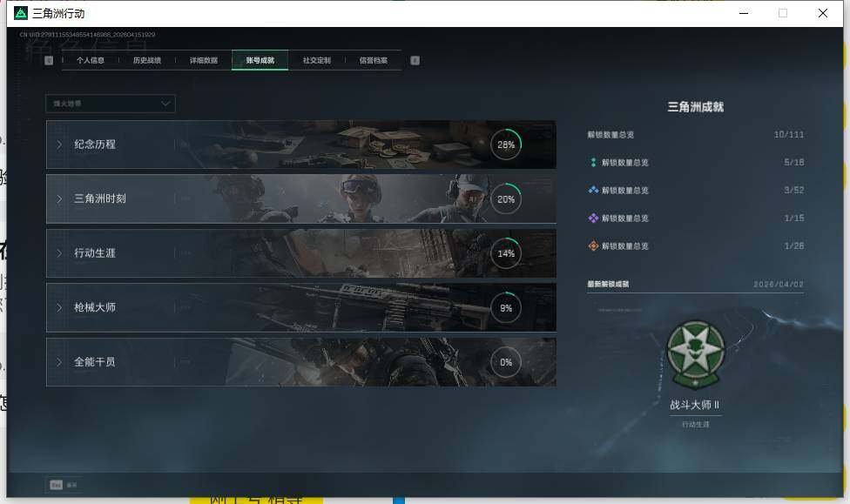Click the 9% progress ring on 枪械大师
Screen dimensions: 850x504
pos(506,308)
